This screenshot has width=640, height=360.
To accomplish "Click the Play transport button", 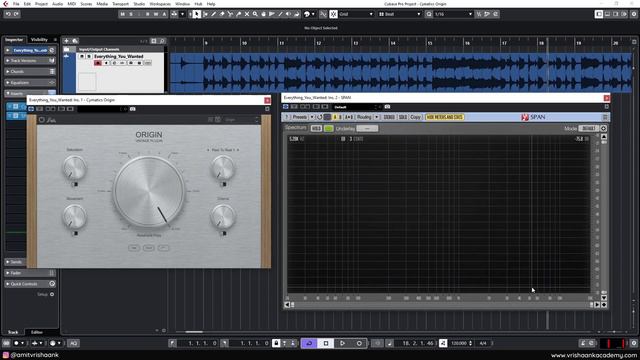I will (342, 343).
